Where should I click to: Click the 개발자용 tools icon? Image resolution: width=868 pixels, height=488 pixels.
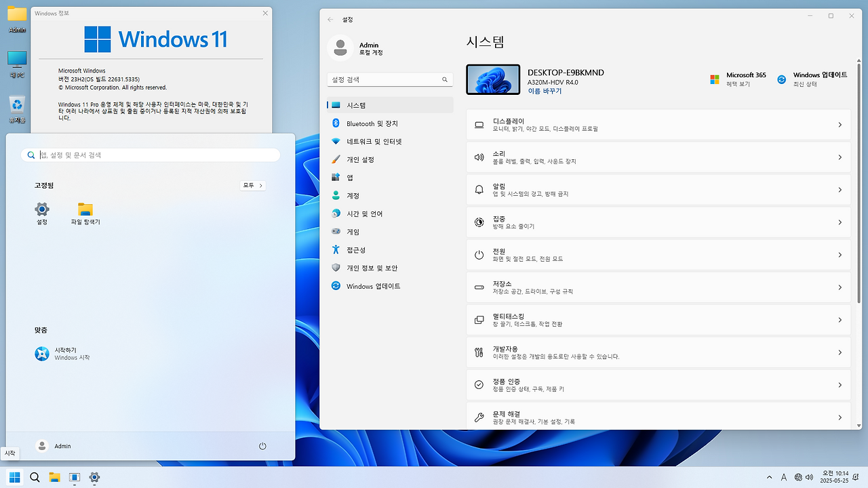[x=479, y=352]
